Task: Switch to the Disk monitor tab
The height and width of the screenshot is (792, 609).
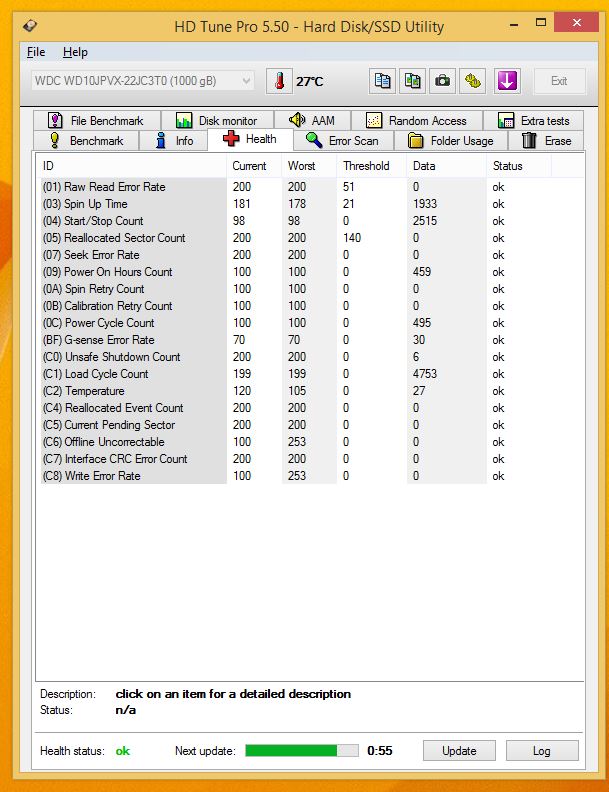Action: tap(217, 121)
